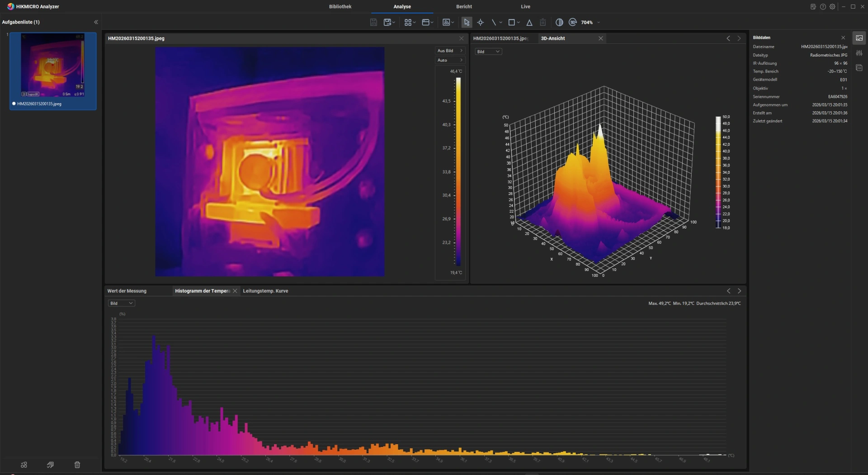Screen dimensions: 868x475
Task: Toggle the Bilddaten image info side panel
Action: tap(859, 38)
